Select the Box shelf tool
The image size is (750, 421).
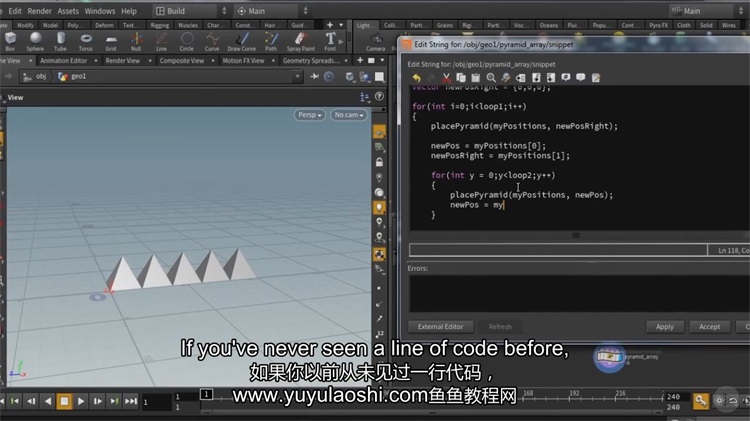10,41
